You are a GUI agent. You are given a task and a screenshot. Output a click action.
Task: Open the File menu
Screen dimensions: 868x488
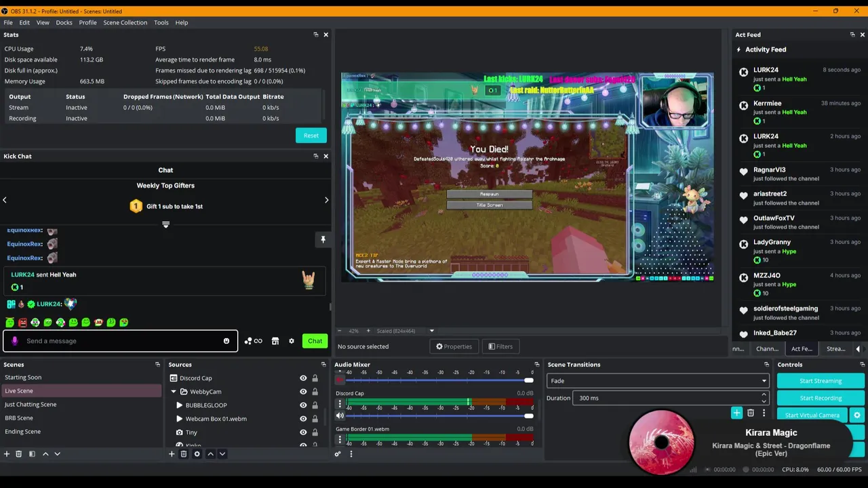point(8,22)
